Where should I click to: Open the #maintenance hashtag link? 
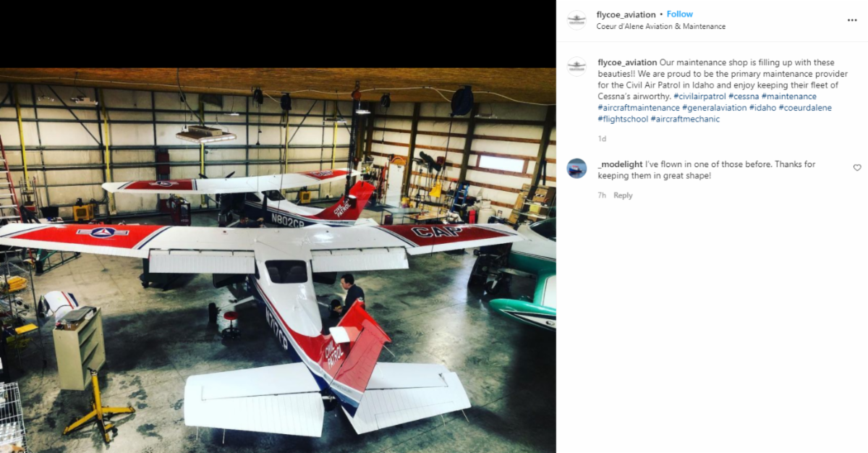tap(788, 96)
